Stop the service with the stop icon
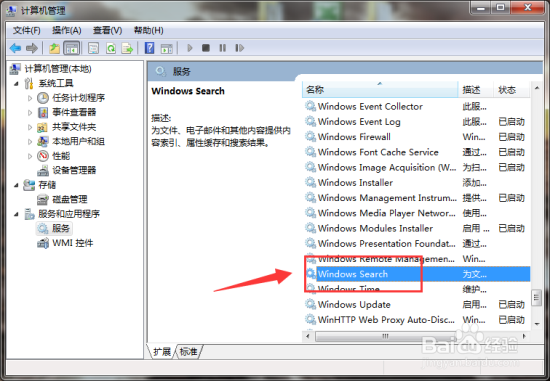 (206, 48)
